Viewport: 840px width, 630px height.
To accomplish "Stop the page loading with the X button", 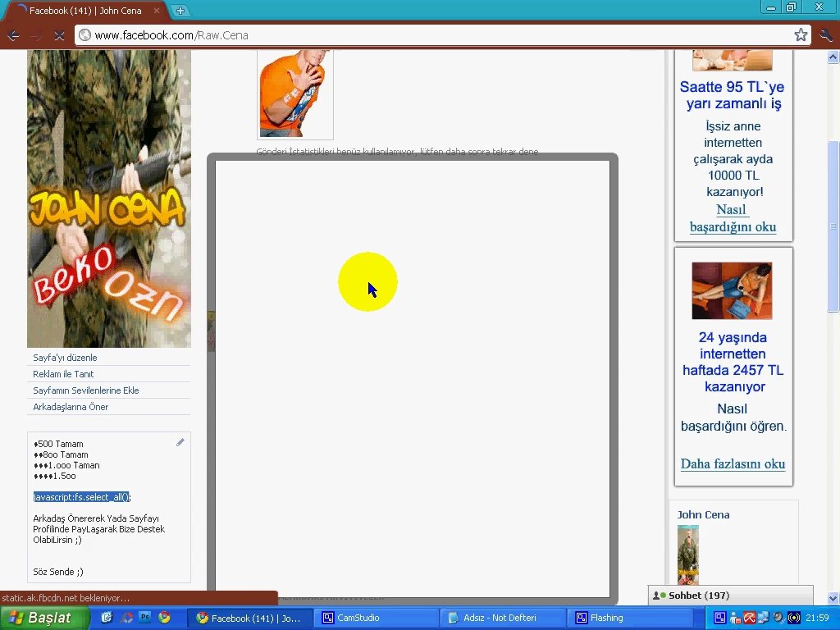I will [59, 36].
